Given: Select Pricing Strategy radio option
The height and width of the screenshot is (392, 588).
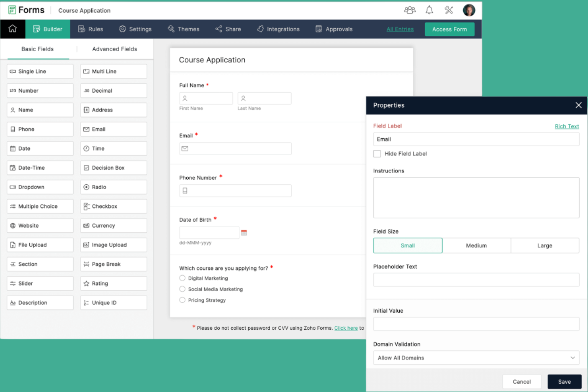Looking at the screenshot, I should pyautogui.click(x=182, y=300).
